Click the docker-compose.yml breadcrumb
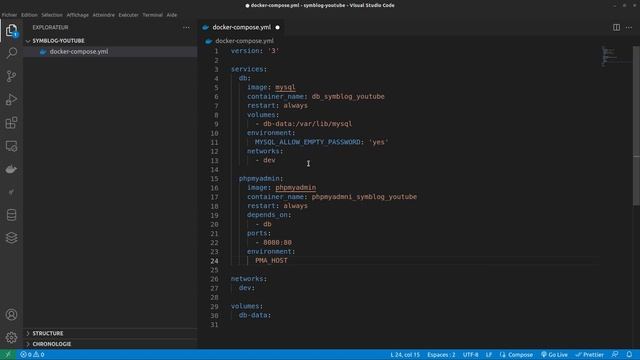 tap(244, 41)
